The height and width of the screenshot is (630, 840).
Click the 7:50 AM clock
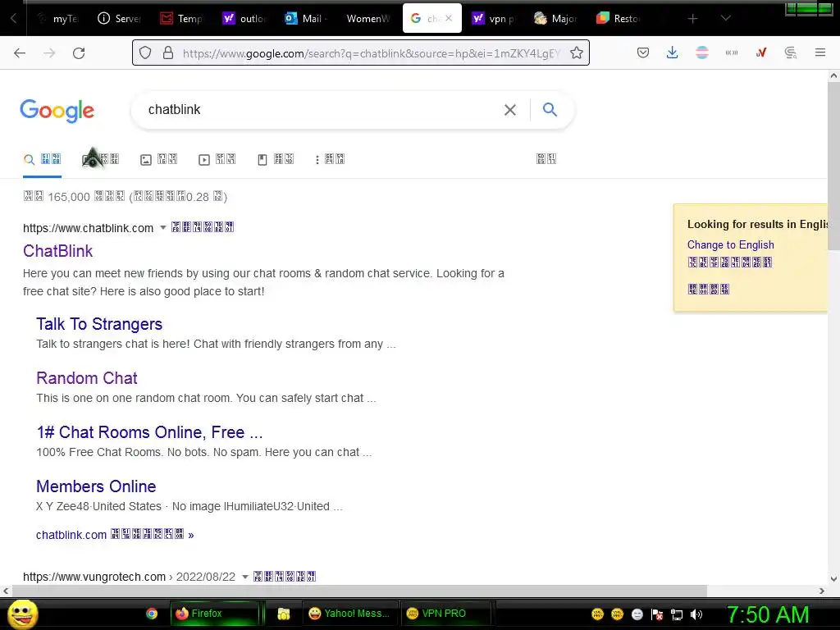tap(768, 614)
